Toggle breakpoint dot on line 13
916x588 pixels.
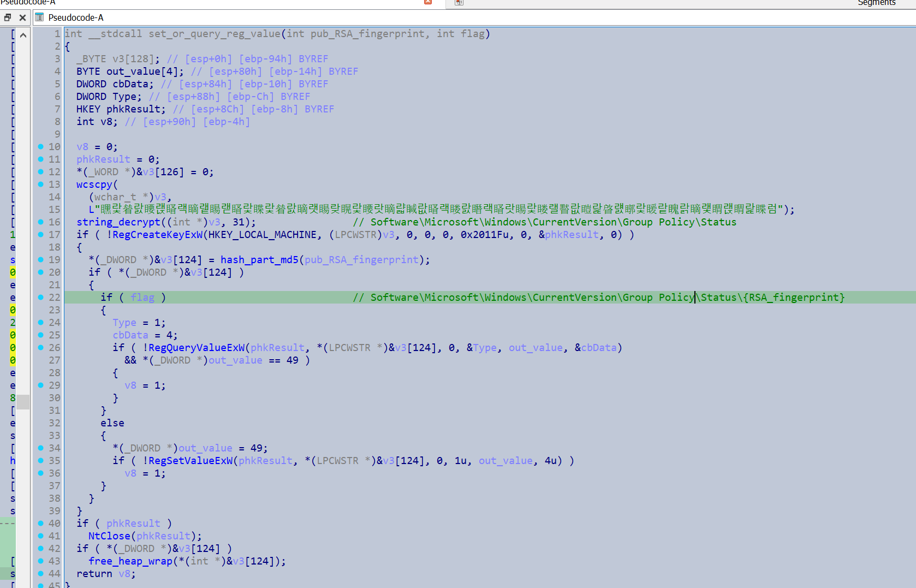point(40,185)
